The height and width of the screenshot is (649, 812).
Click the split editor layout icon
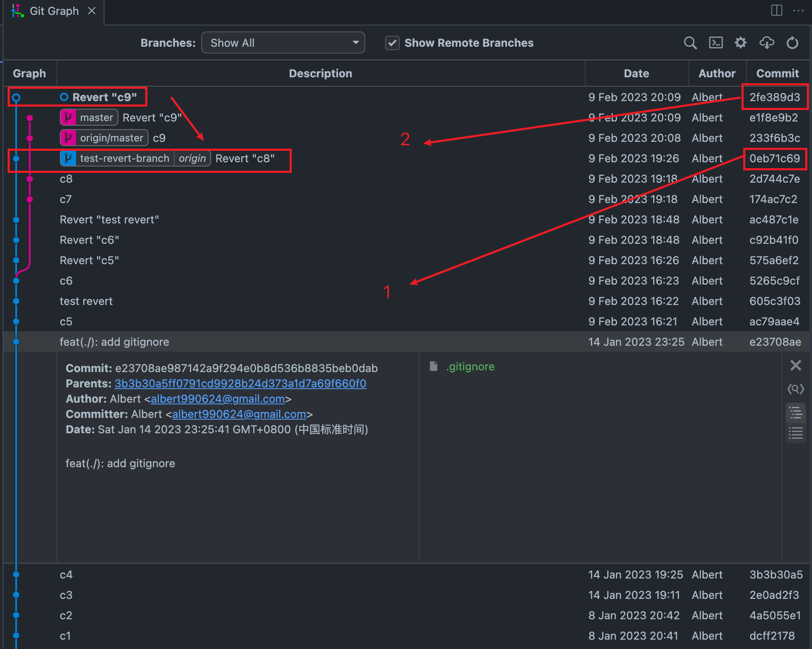776,10
